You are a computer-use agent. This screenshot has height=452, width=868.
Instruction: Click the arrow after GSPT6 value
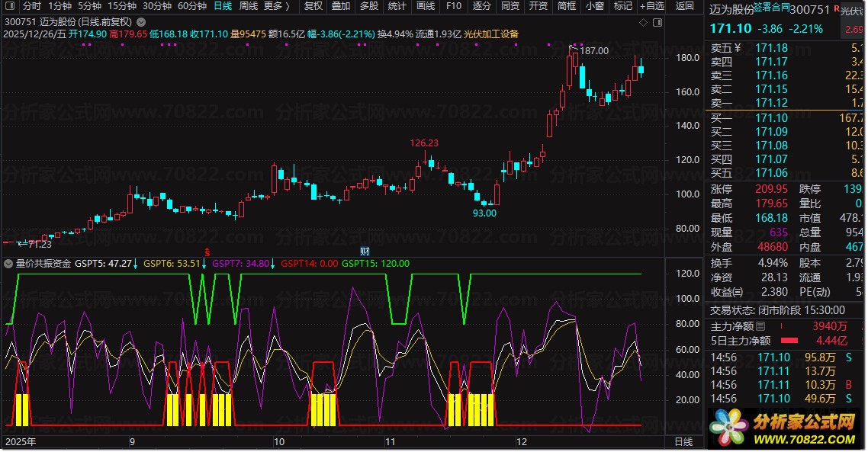pyautogui.click(x=204, y=264)
